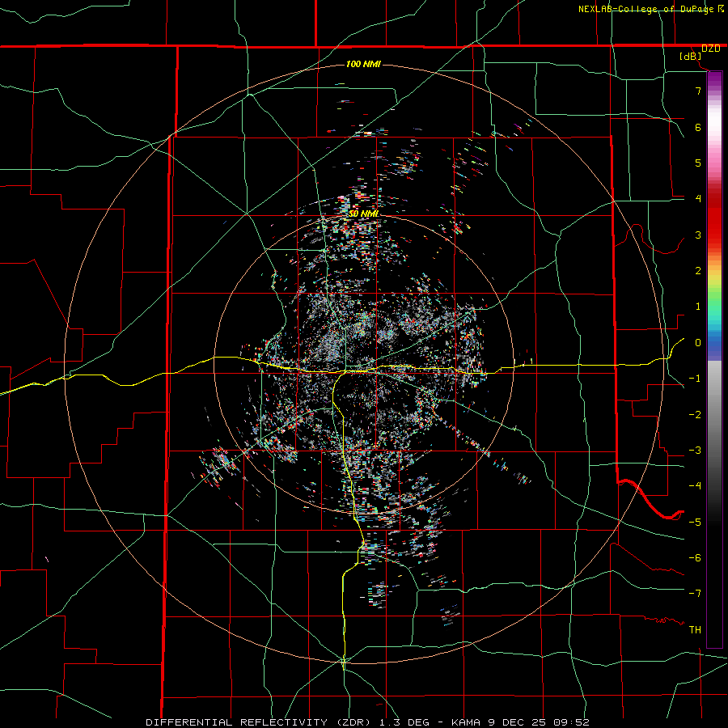Viewport: 728px width, 728px height.
Task: Select the 0 value on the dB scale
Action: pyautogui.click(x=698, y=343)
